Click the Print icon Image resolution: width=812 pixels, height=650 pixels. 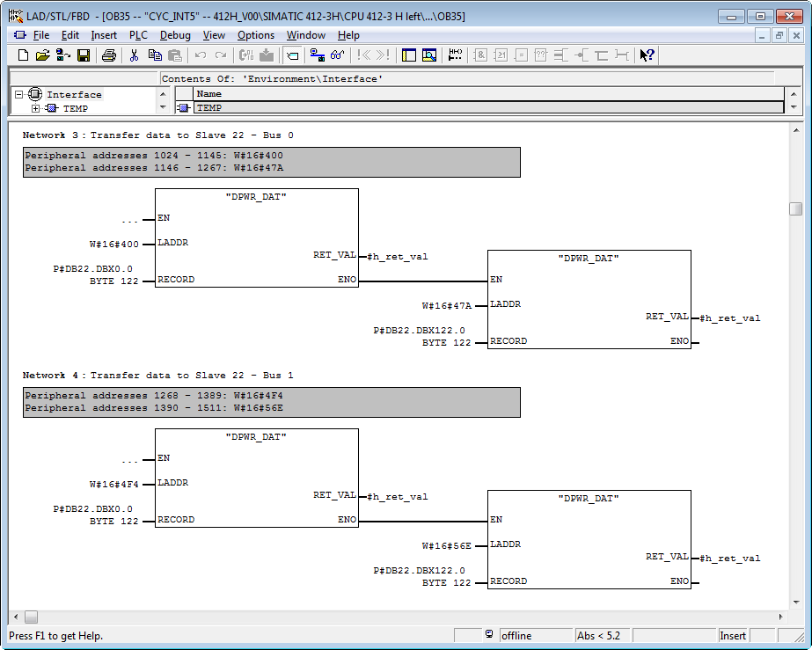coord(108,55)
